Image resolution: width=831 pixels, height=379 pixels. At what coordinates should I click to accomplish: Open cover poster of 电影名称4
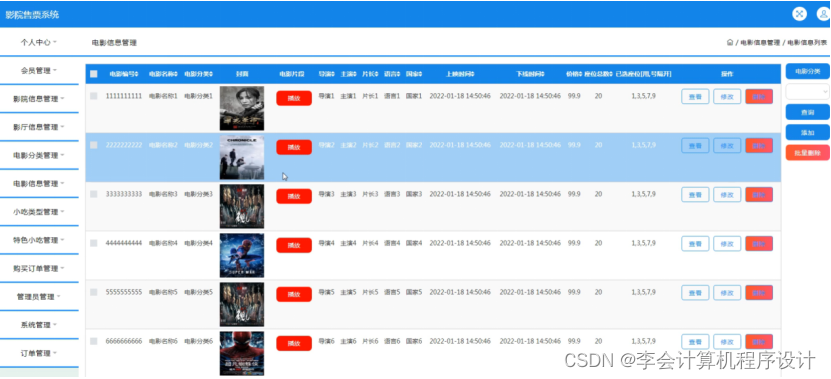242,255
